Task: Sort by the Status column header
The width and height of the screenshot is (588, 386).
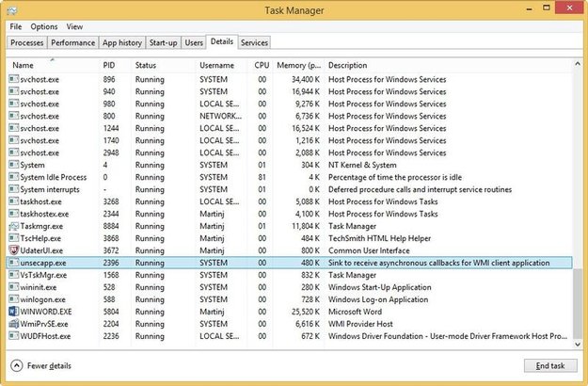Action: pos(164,65)
